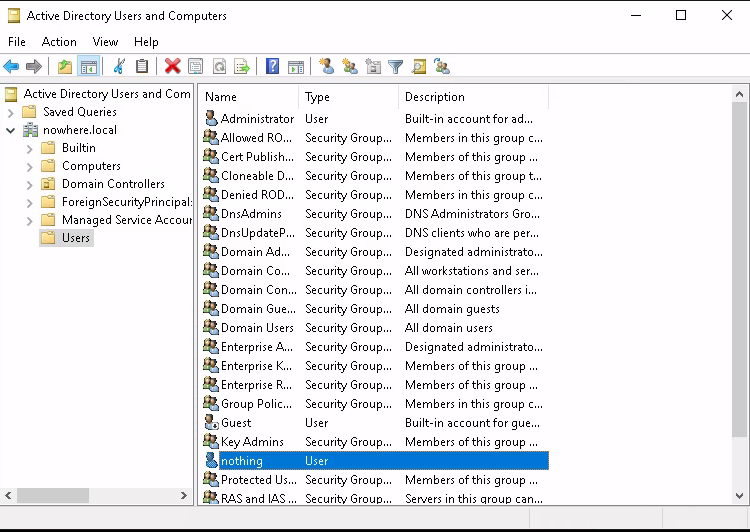Create a new user with toolbar icon

(x=327, y=66)
